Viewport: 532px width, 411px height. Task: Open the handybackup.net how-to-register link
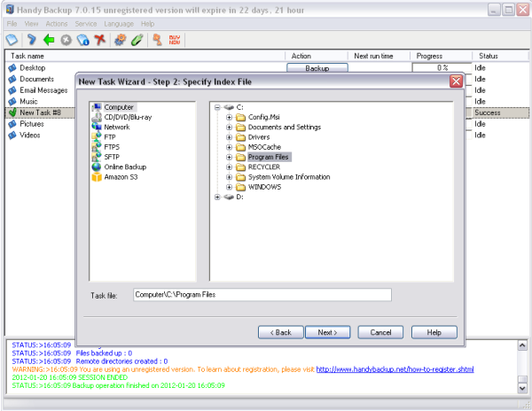pyautogui.click(x=395, y=369)
